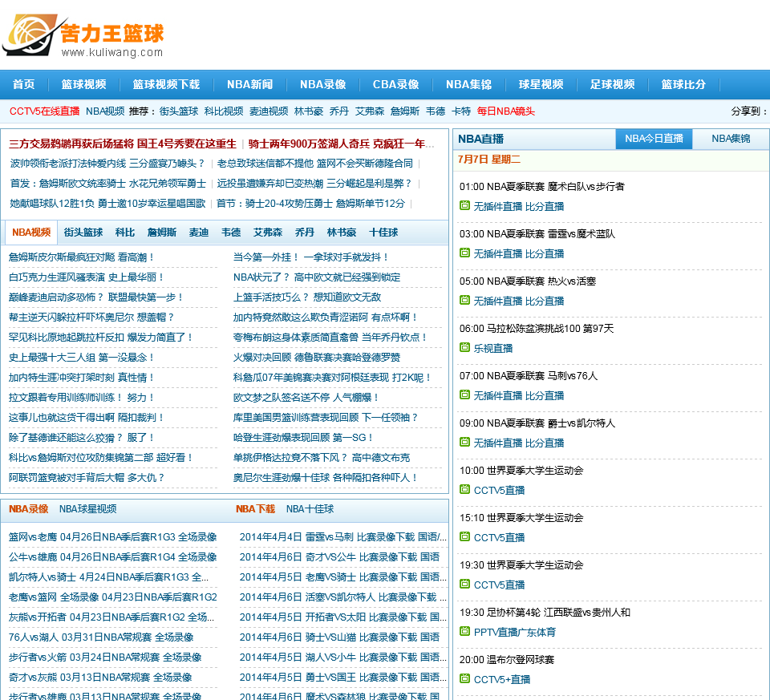Click CCTV5在线直播 link
Image resolution: width=770 pixels, height=700 pixels.
45,111
